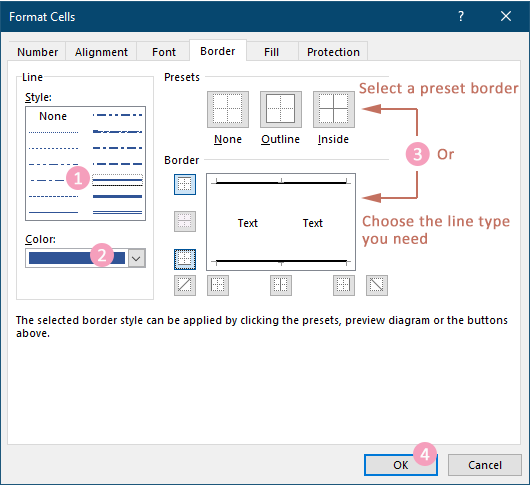Viewport: 531px width, 486px height.
Task: Click the Cancel button
Action: pyautogui.click(x=485, y=465)
